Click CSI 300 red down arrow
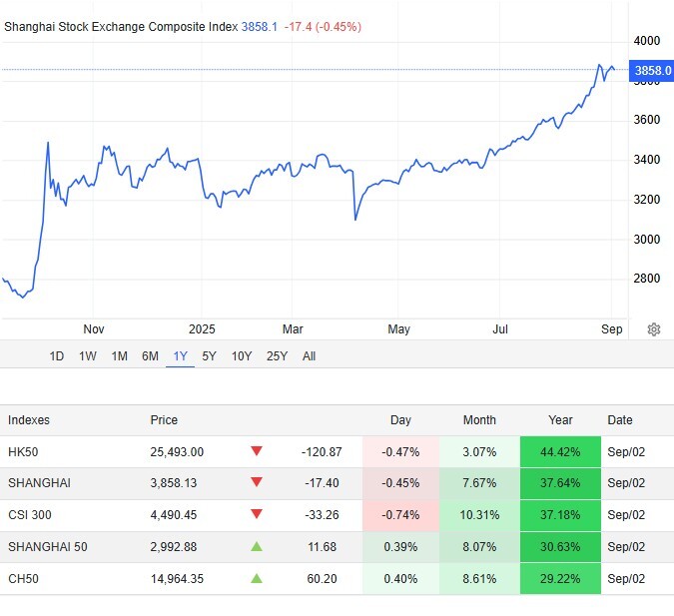 [257, 514]
